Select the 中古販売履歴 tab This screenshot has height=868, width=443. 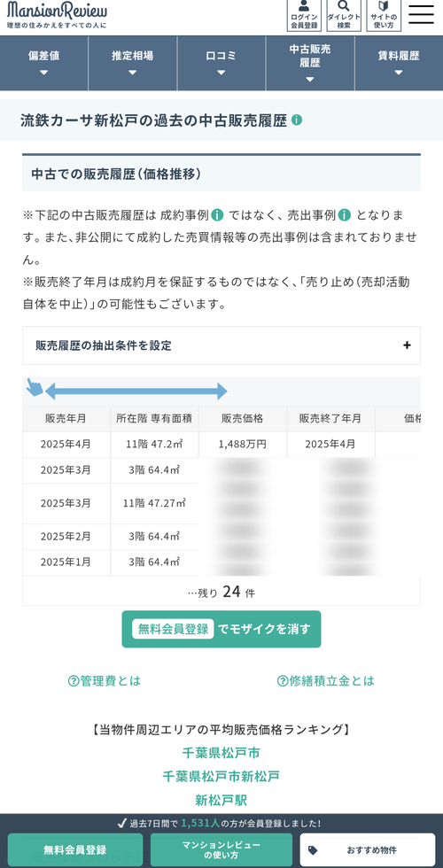pyautogui.click(x=310, y=63)
